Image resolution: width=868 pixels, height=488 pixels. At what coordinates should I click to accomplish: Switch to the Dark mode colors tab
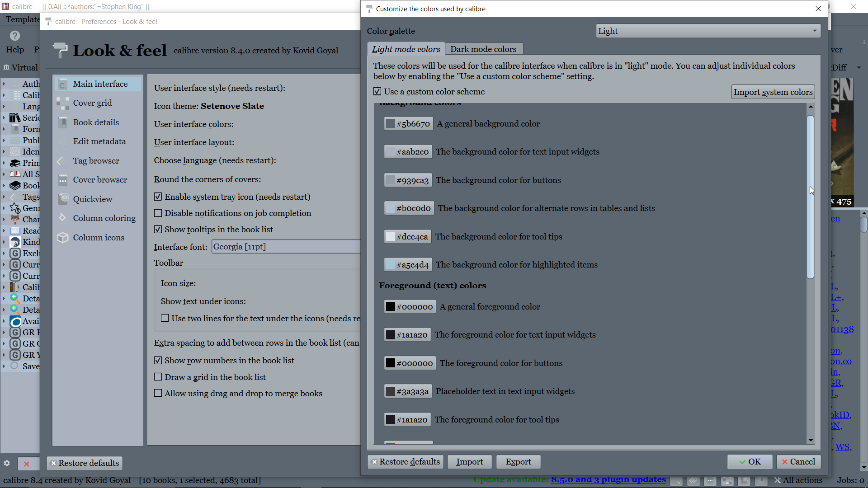(483, 49)
